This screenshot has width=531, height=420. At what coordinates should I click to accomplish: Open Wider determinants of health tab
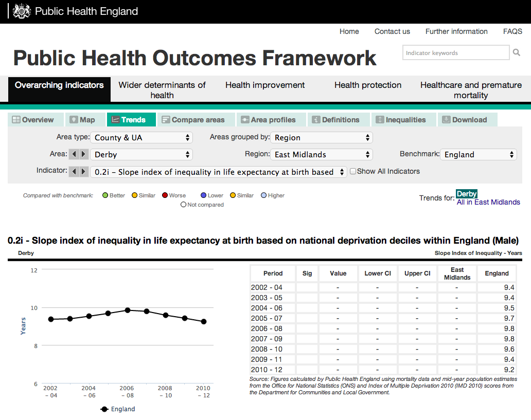click(162, 90)
